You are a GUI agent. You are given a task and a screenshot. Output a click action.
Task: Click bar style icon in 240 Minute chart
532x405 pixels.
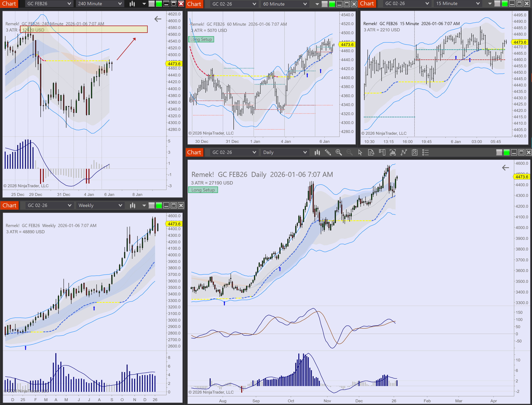[x=132, y=4]
